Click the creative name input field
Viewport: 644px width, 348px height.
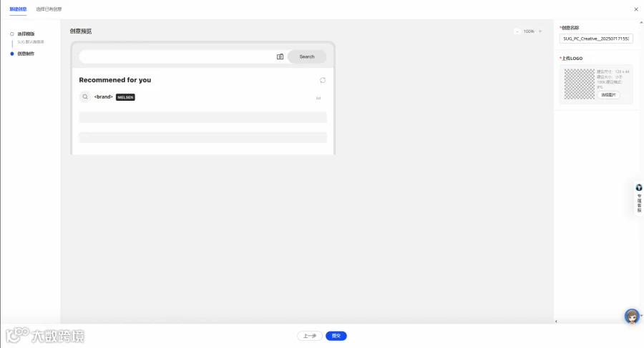pyautogui.click(x=596, y=39)
